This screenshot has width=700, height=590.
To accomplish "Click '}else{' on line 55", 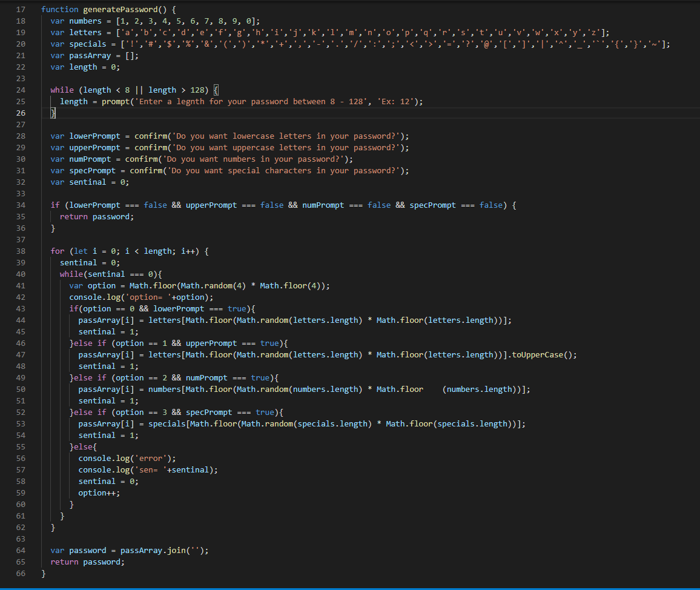I will tap(82, 447).
